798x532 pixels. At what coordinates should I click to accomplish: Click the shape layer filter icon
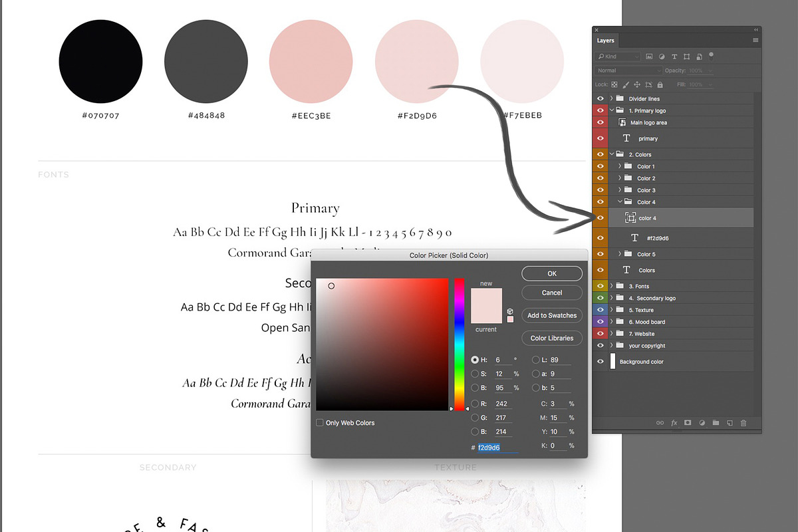[x=686, y=57]
